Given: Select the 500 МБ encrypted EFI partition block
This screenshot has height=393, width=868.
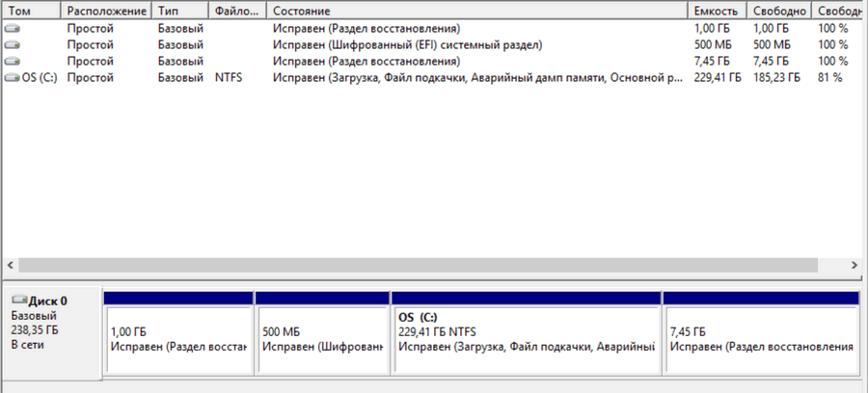Looking at the screenshot, I should pyautogui.click(x=322, y=339).
